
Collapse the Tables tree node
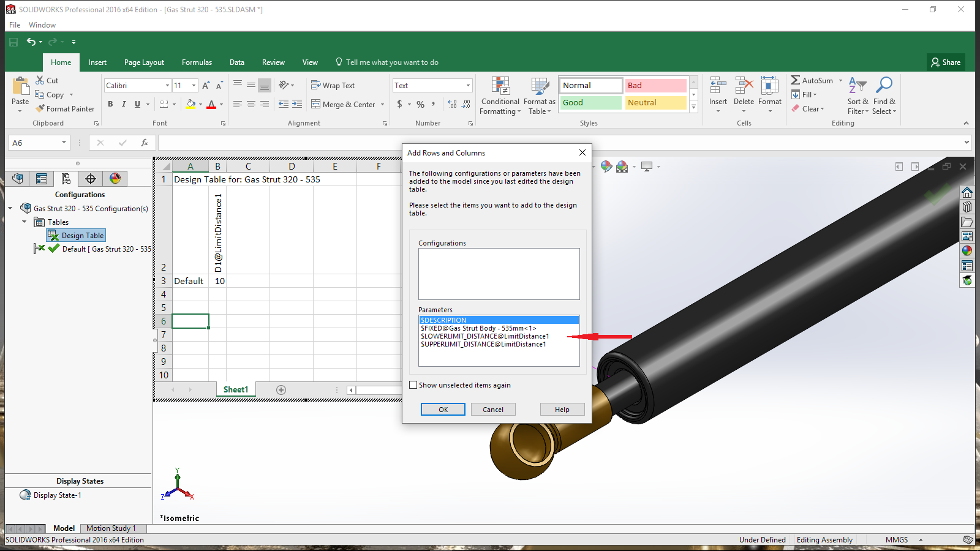(24, 222)
